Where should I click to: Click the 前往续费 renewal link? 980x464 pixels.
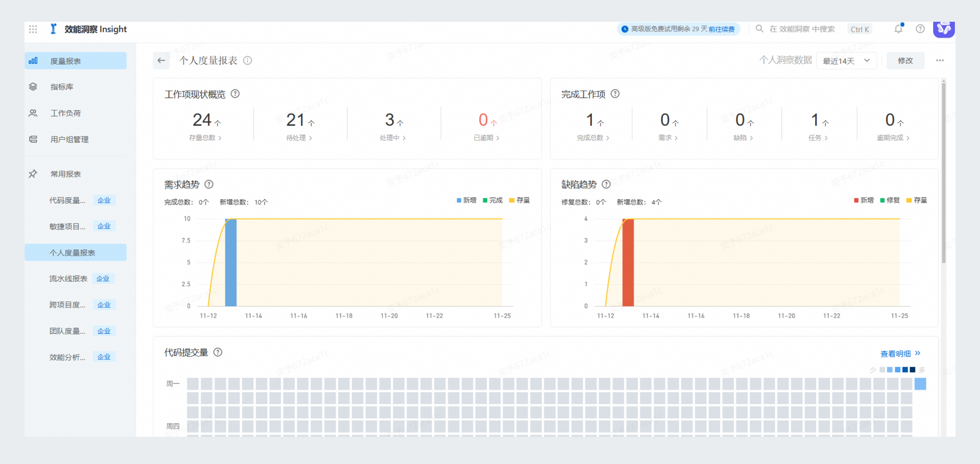click(x=721, y=29)
